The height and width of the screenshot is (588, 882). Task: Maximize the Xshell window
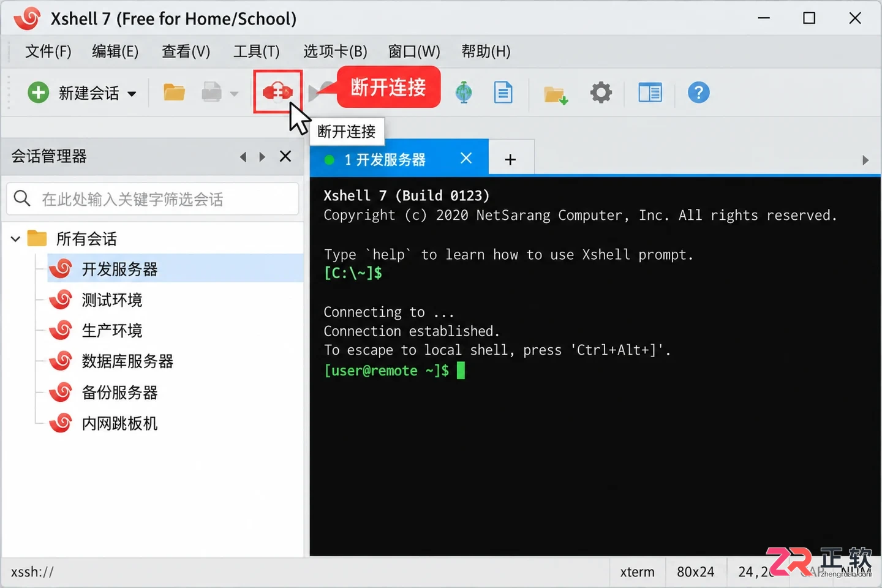[x=809, y=18]
